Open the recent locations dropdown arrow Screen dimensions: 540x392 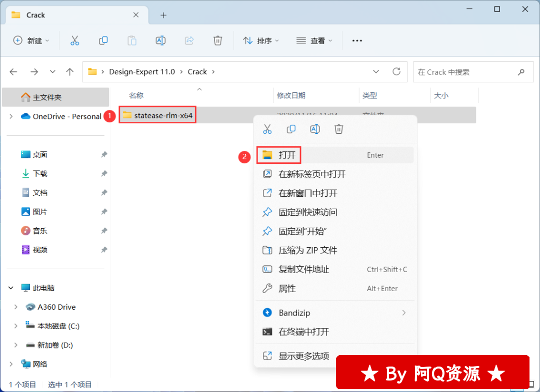[52, 72]
